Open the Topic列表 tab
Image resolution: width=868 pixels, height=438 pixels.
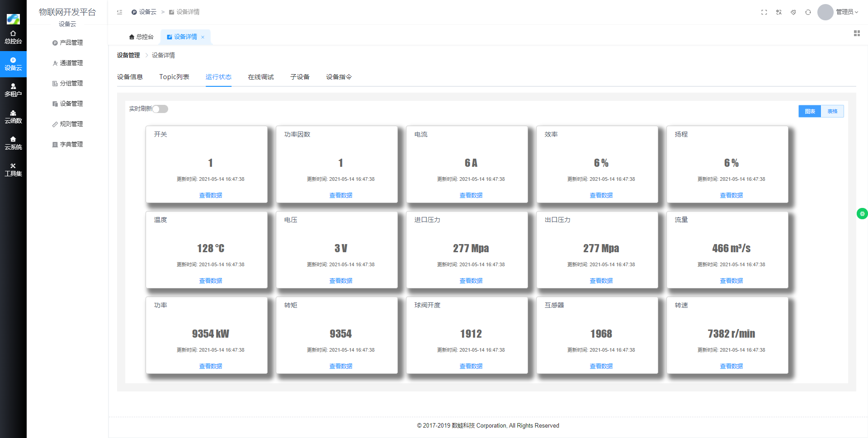click(174, 77)
